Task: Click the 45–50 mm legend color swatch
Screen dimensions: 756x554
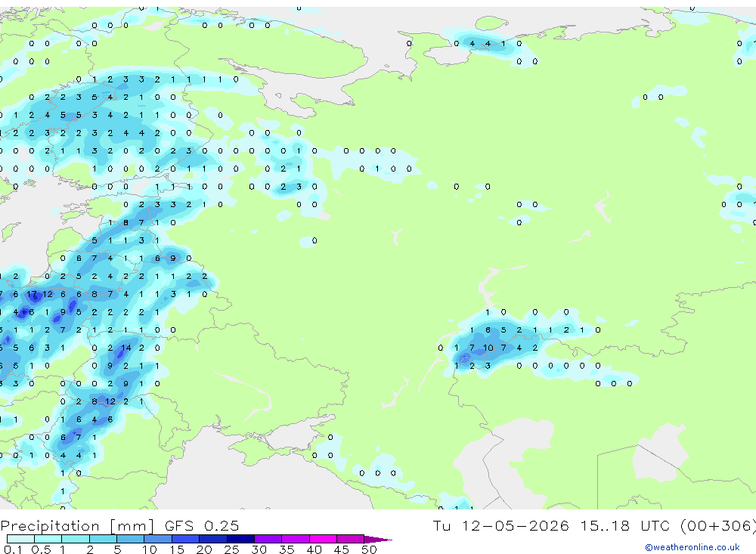Action: click(x=351, y=539)
